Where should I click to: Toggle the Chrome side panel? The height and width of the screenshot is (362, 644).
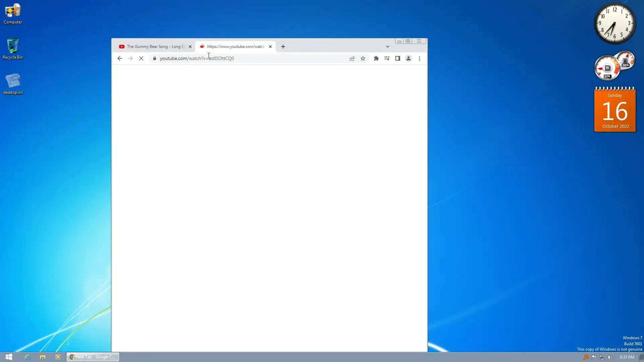pos(397,58)
